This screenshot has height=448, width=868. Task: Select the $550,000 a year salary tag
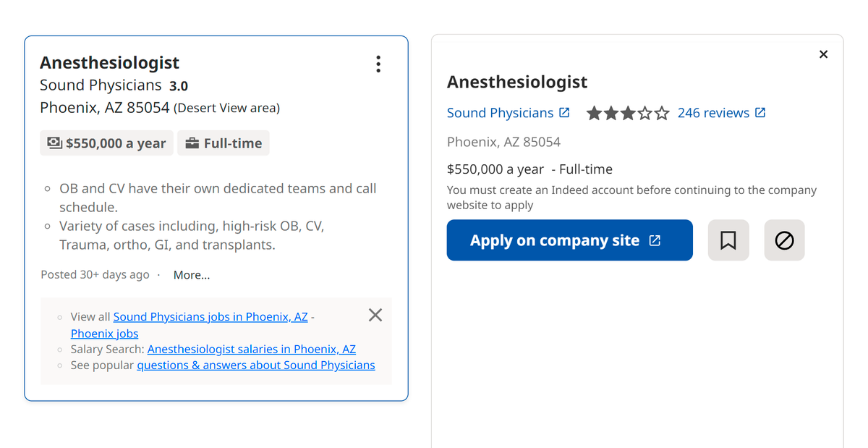pyautogui.click(x=107, y=143)
